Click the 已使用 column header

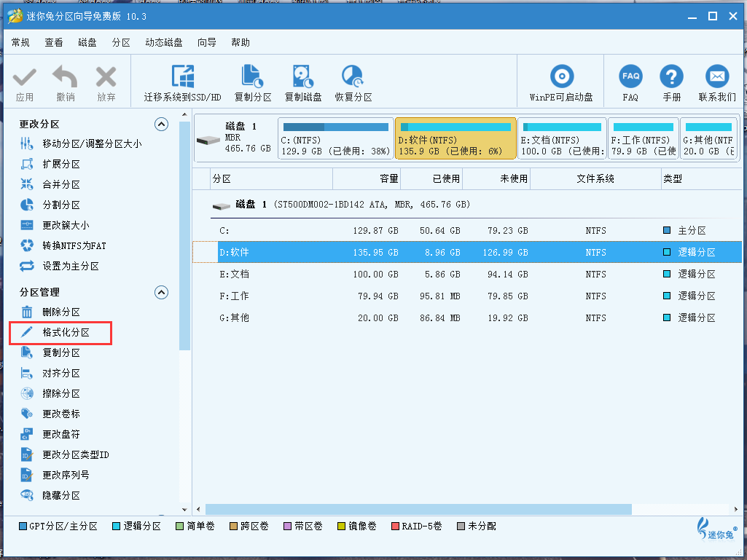pyautogui.click(x=431, y=178)
